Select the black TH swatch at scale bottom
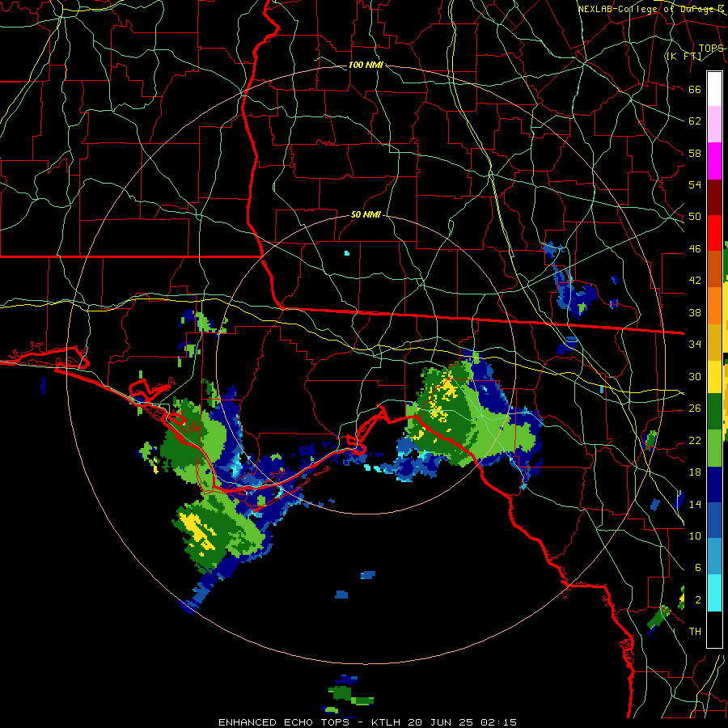Viewport: 728px width, 728px height. [x=714, y=629]
